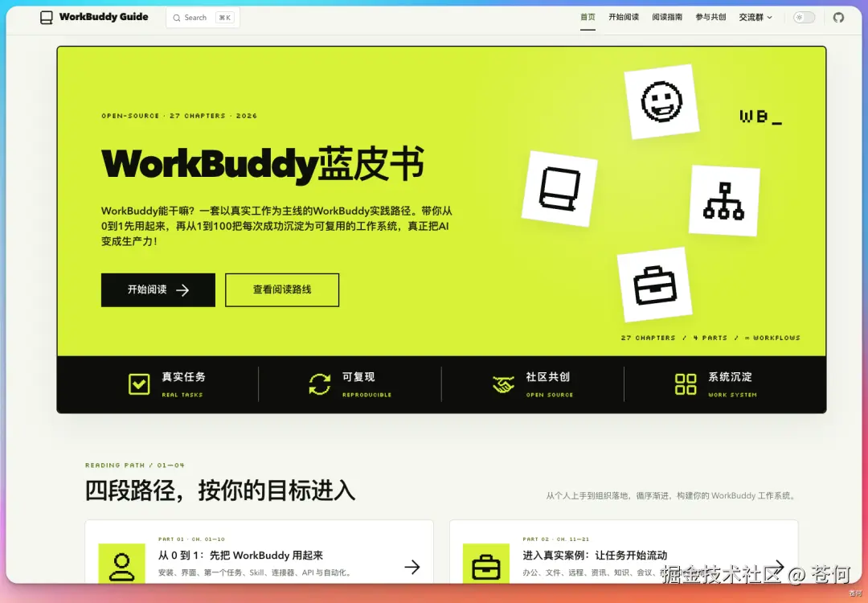
Task: Click the PART 02 · CH. 11—21 label
Action: tap(556, 539)
